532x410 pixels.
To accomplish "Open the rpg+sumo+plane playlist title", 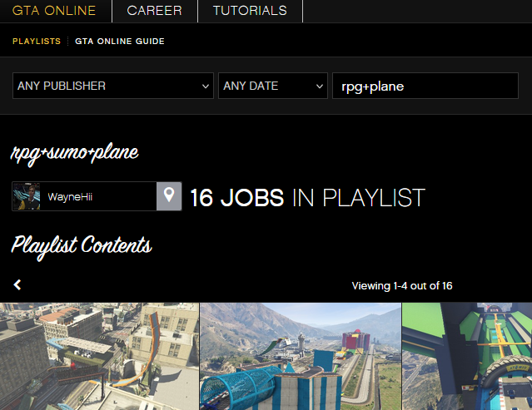I will (75, 154).
